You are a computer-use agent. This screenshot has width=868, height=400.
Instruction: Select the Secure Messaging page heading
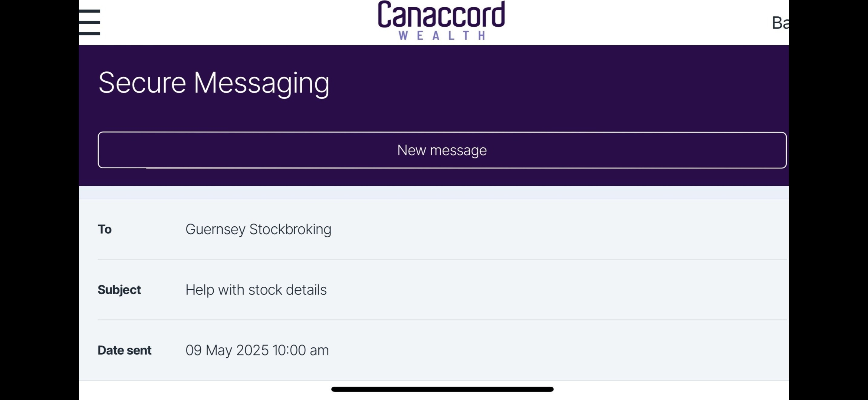(214, 83)
